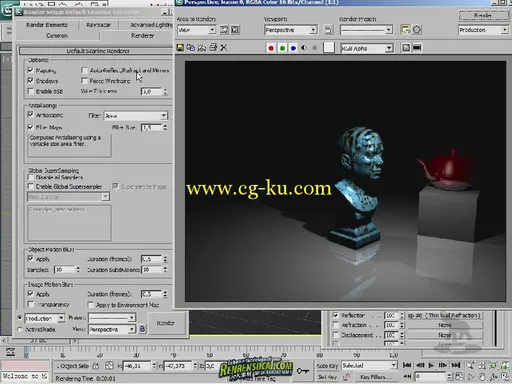Open the Selected key filter dropdown
This screenshot has width=512, height=384.
370,365
